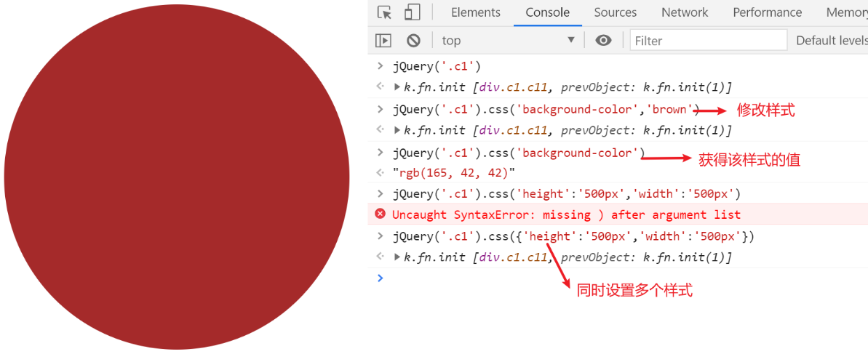Open the 'top' JavaScript context dropdown

click(508, 41)
